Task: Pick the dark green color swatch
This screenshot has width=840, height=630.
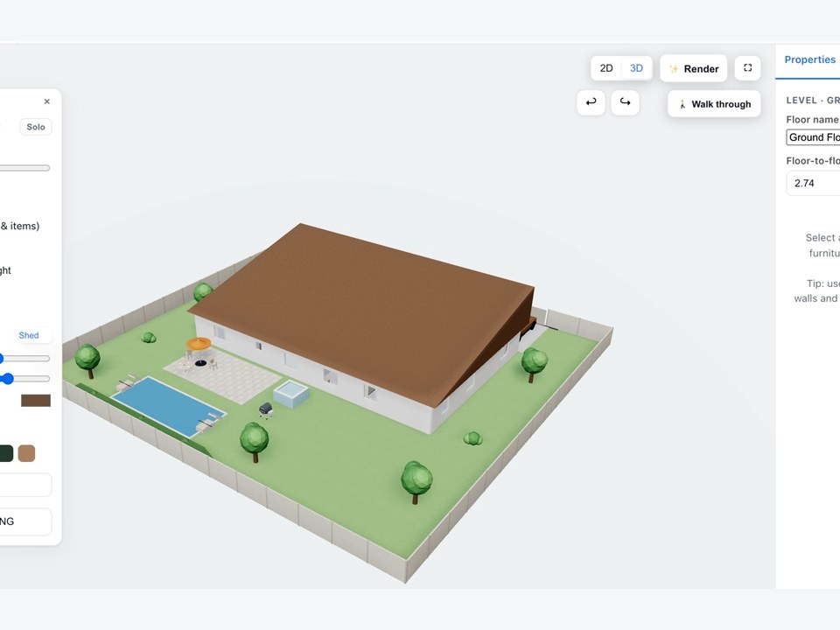Action: [x=6, y=453]
